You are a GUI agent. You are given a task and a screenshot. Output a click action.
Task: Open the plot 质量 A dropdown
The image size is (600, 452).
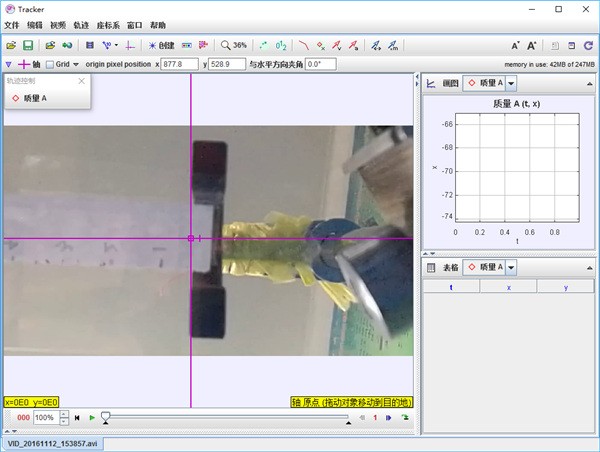click(x=512, y=84)
